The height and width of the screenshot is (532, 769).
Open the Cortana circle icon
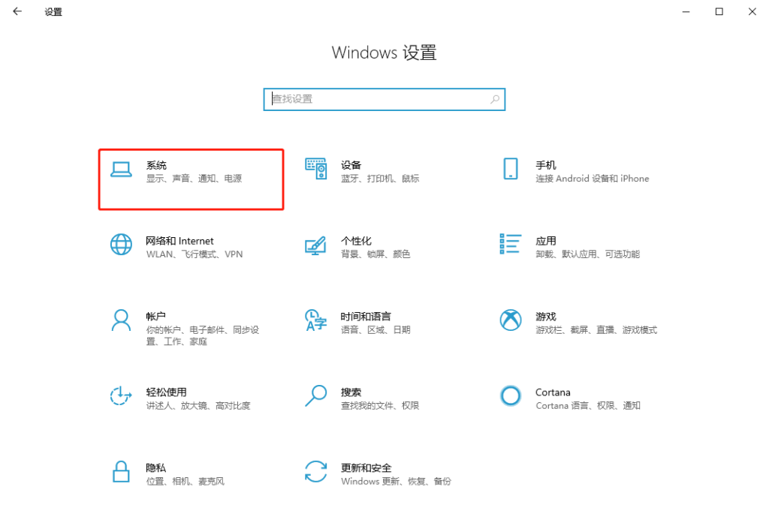point(511,396)
